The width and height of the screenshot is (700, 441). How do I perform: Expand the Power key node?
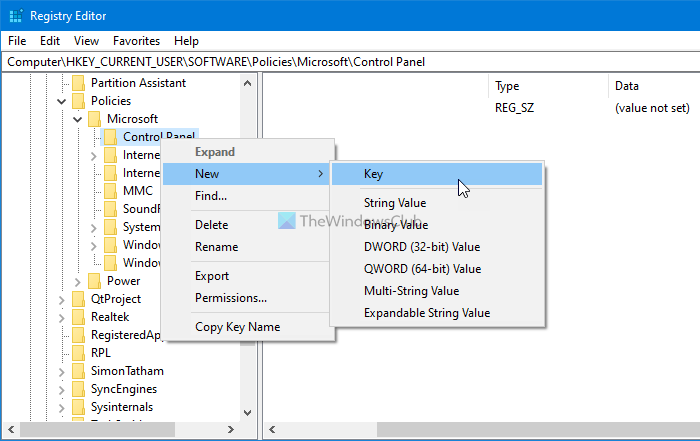(78, 281)
